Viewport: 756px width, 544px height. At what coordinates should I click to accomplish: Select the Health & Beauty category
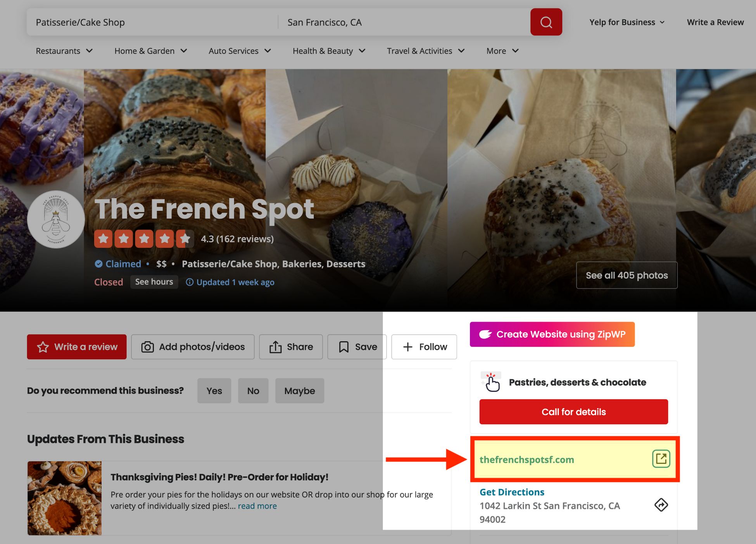point(329,51)
